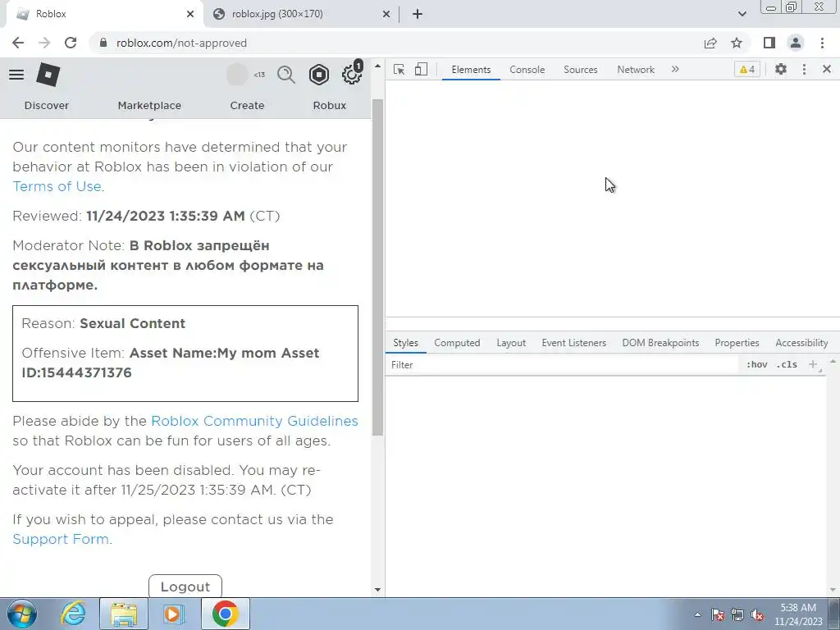Viewport: 840px width, 630px height.
Task: Open the Terms of Use link
Action: 57,186
